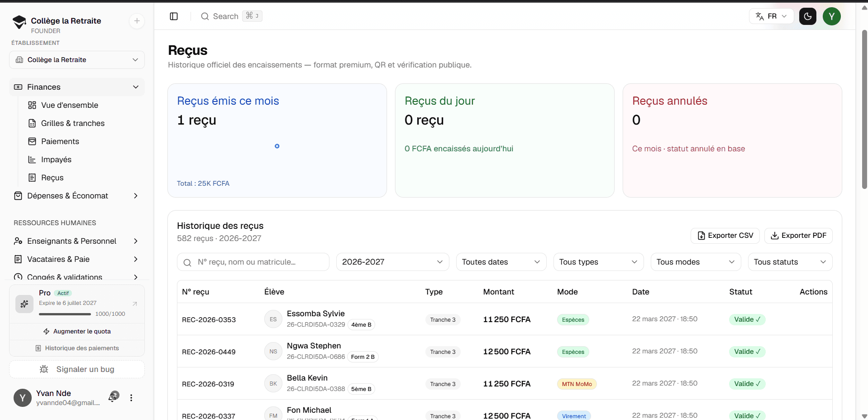Open Impayés page
Screen dimensions: 868x420
pyautogui.click(x=56, y=159)
